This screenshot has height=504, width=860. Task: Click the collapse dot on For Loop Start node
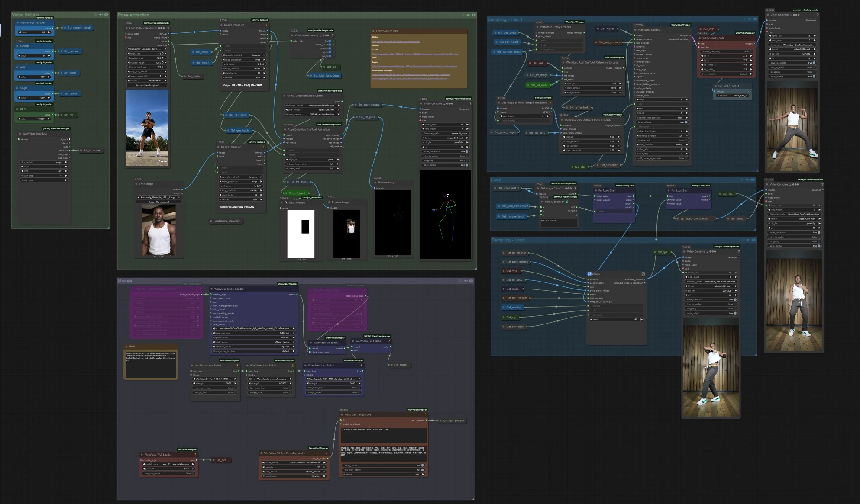click(596, 190)
